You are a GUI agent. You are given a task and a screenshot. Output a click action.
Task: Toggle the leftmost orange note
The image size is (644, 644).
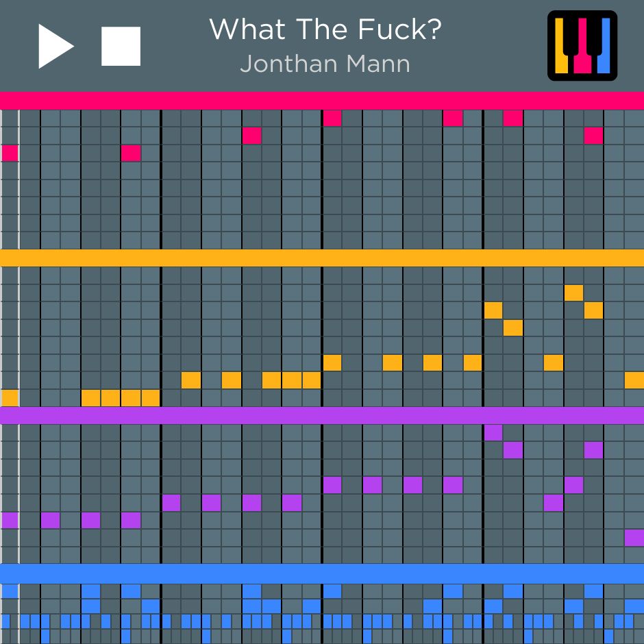(10, 397)
